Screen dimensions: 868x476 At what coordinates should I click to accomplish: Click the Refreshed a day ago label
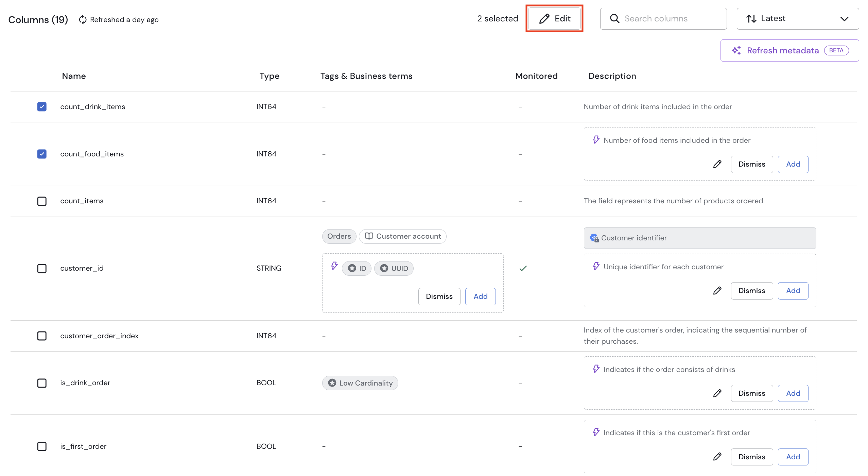click(x=124, y=20)
